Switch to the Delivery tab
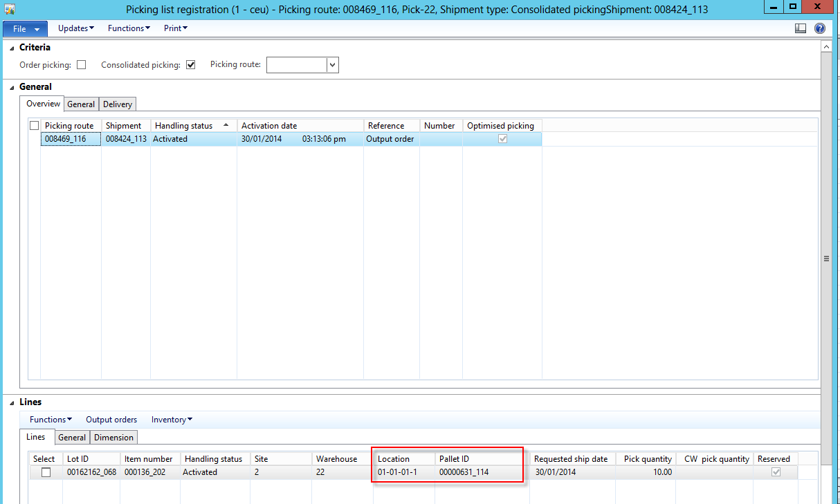The image size is (840, 504). click(118, 104)
